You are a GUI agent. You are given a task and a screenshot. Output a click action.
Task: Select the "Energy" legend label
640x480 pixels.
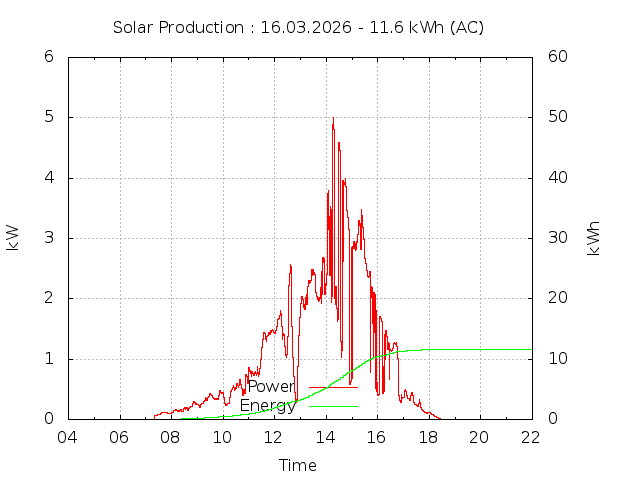(x=267, y=406)
